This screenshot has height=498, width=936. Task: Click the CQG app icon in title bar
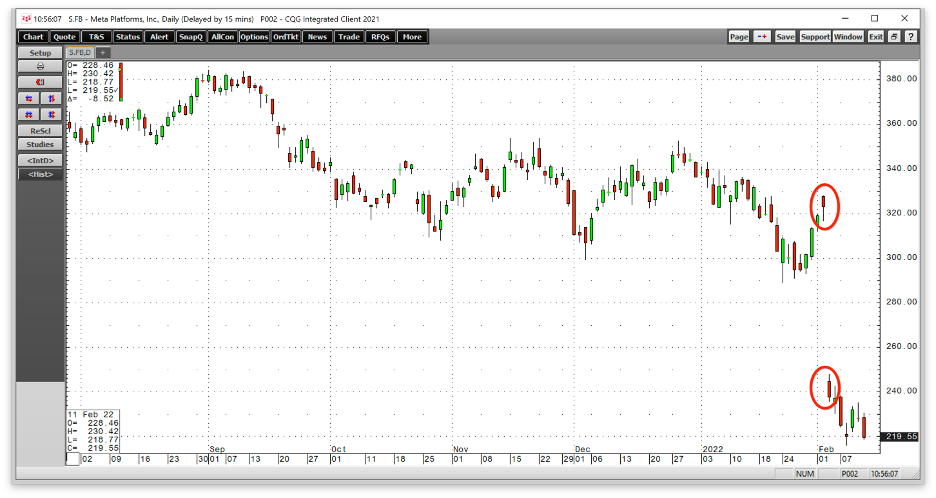pos(25,19)
